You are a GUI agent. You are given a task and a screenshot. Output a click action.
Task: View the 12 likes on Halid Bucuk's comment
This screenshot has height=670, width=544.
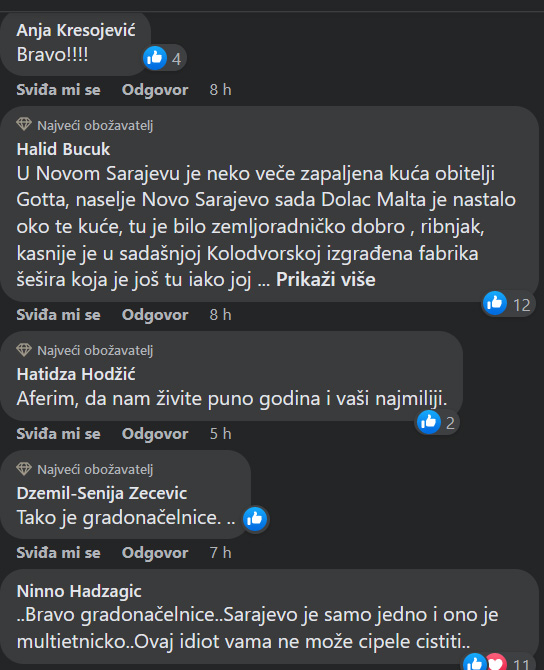point(509,304)
